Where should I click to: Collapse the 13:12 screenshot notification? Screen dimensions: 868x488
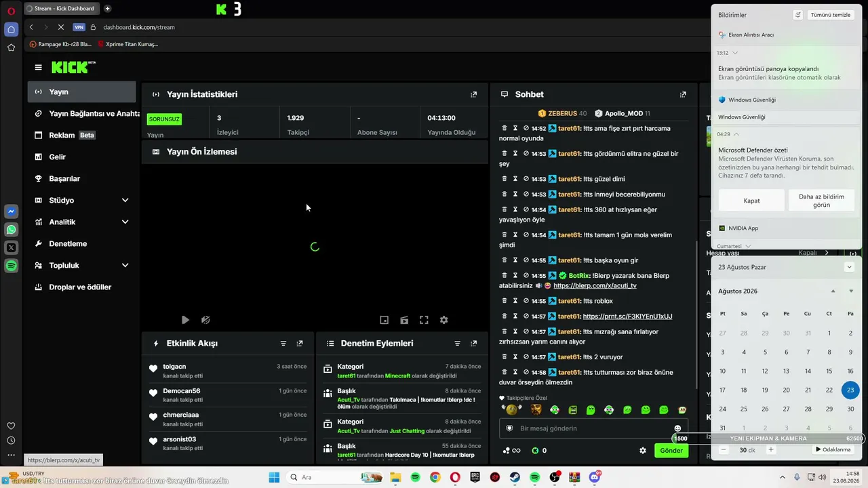(735, 53)
